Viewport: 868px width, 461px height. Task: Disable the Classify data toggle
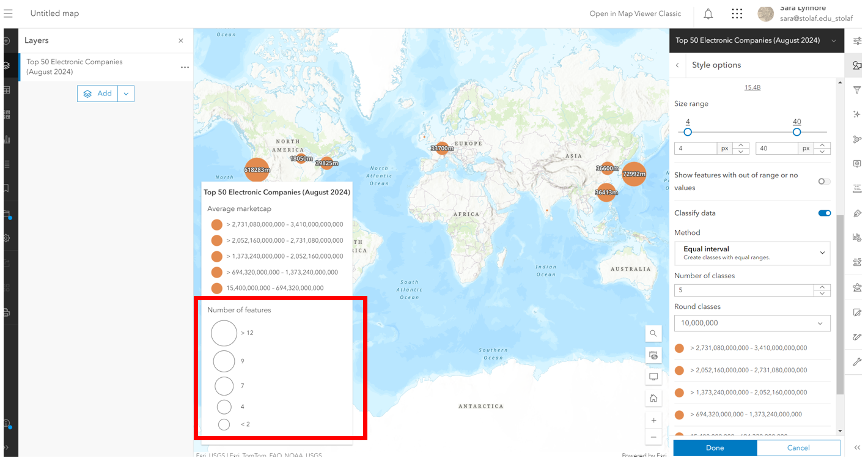pyautogui.click(x=824, y=213)
